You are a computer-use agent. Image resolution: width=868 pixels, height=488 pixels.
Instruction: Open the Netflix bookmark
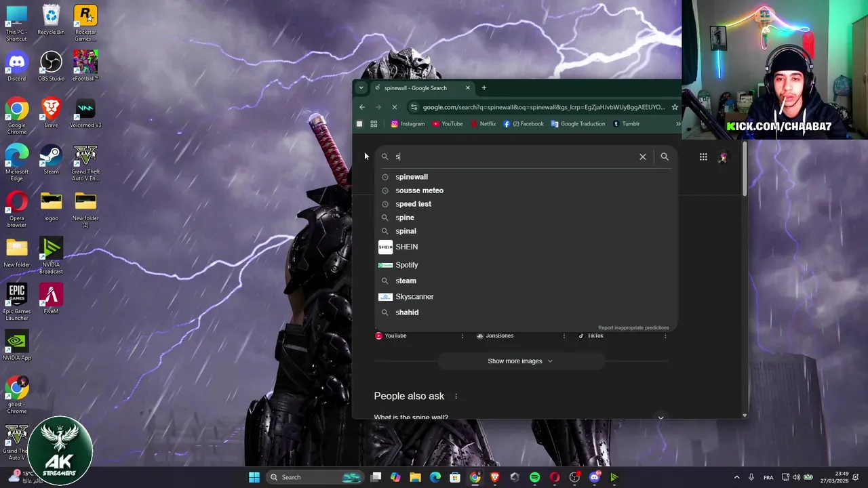[x=483, y=124]
